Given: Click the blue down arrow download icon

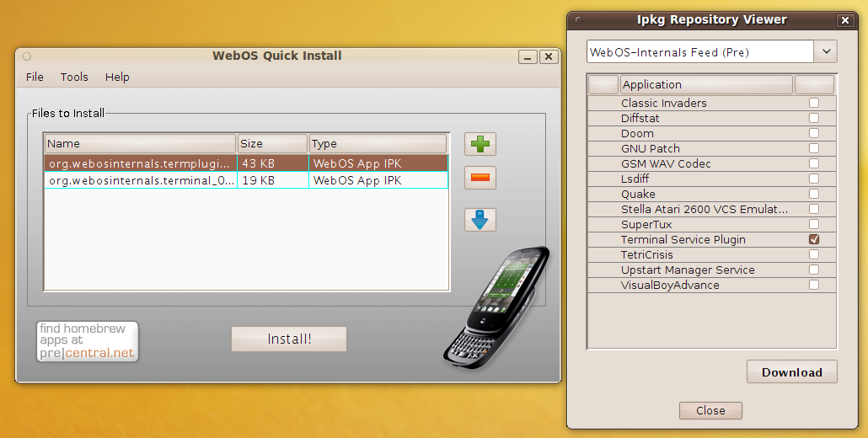Looking at the screenshot, I should (x=480, y=220).
